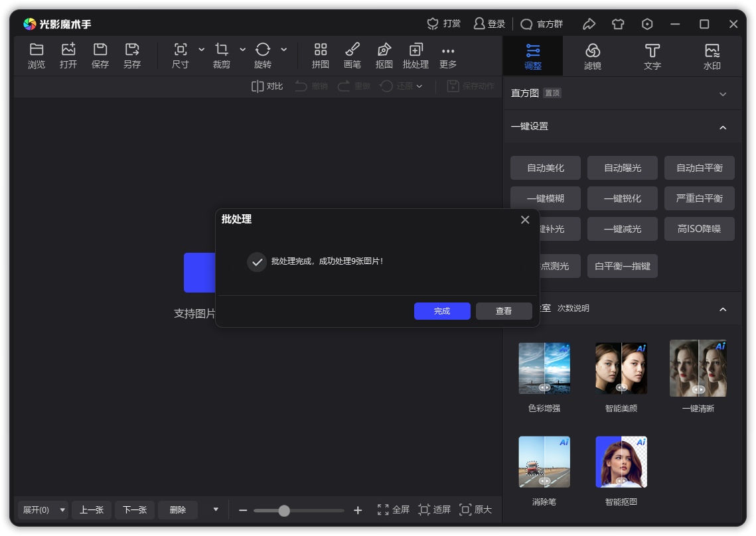Image resolution: width=756 pixels, height=536 pixels.
Task: Open the 拼图 collage tool
Action: click(321, 50)
